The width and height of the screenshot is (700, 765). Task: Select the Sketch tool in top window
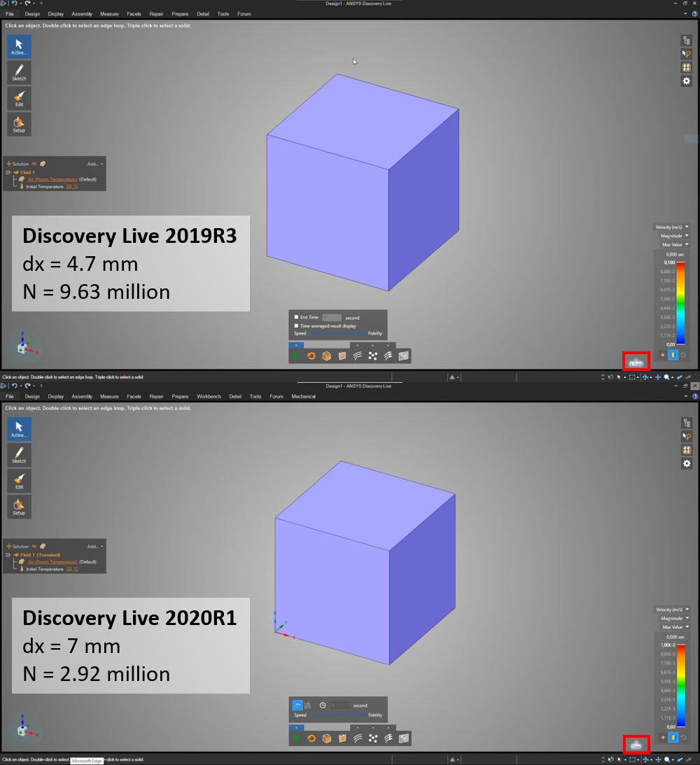[19, 72]
